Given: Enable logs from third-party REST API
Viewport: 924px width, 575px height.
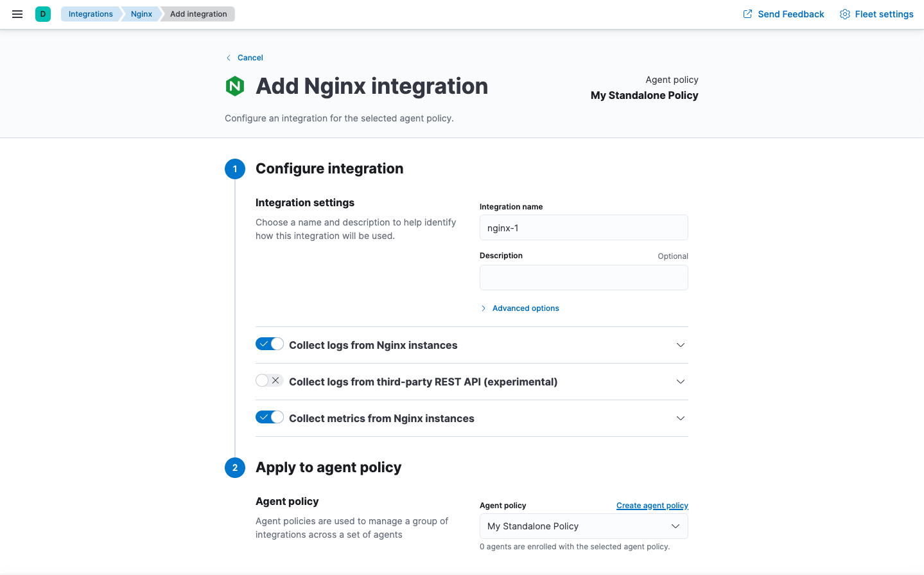Looking at the screenshot, I should pyautogui.click(x=269, y=380).
